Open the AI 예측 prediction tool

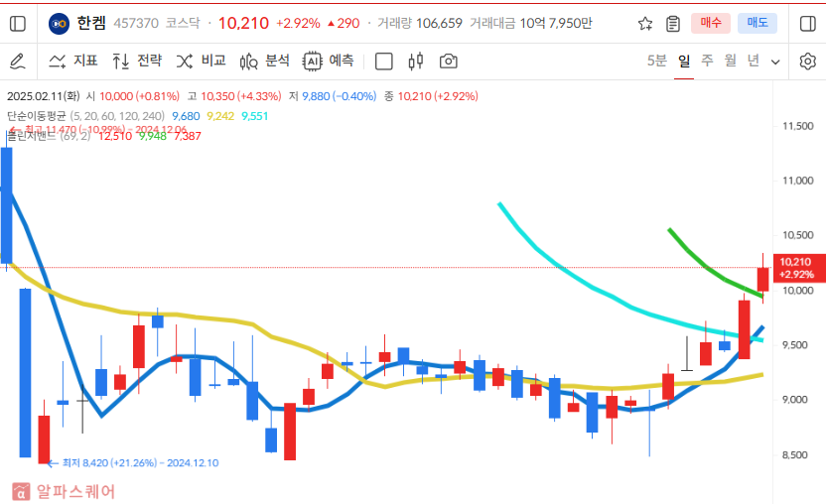329,62
